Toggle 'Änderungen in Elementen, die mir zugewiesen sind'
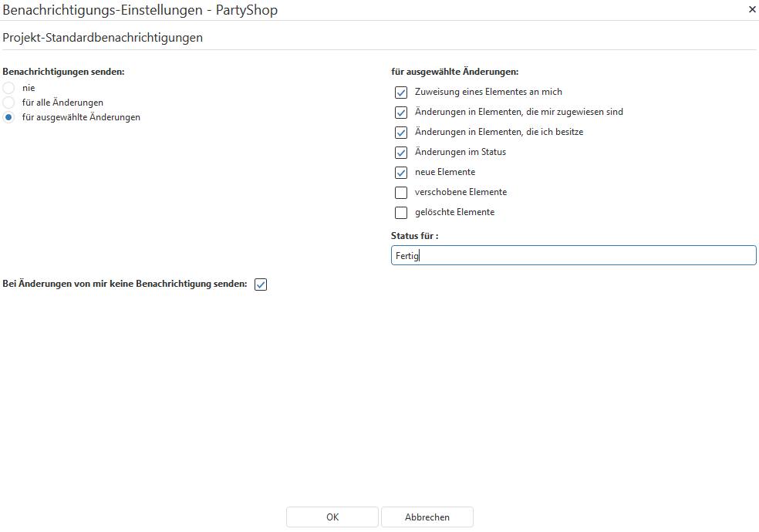The height and width of the screenshot is (532, 759). [401, 113]
